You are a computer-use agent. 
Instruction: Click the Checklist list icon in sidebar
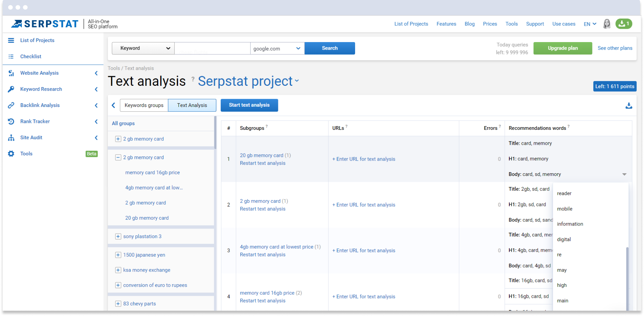[11, 57]
